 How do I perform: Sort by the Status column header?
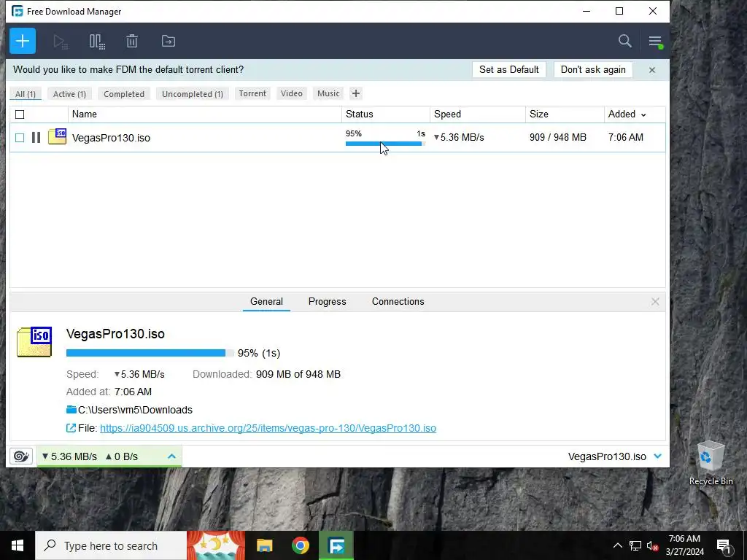(386, 114)
